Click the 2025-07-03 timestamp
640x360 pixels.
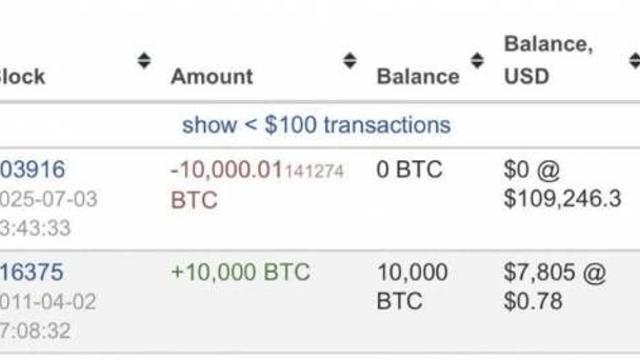(x=49, y=199)
